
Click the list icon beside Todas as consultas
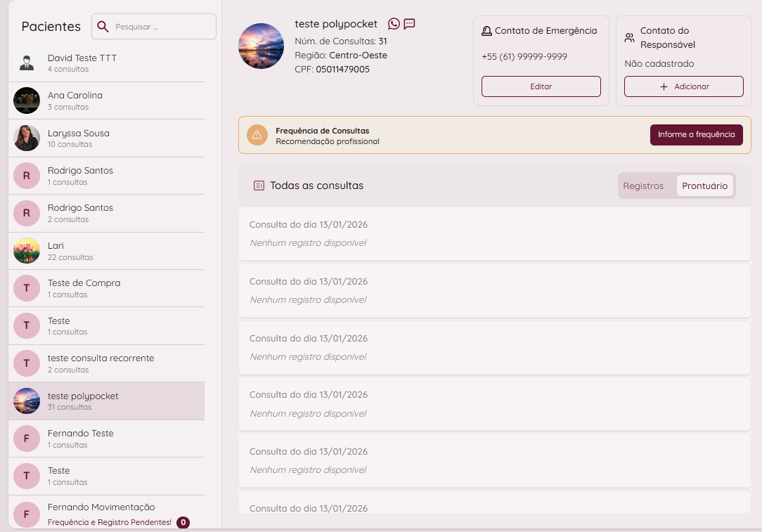coord(259,186)
